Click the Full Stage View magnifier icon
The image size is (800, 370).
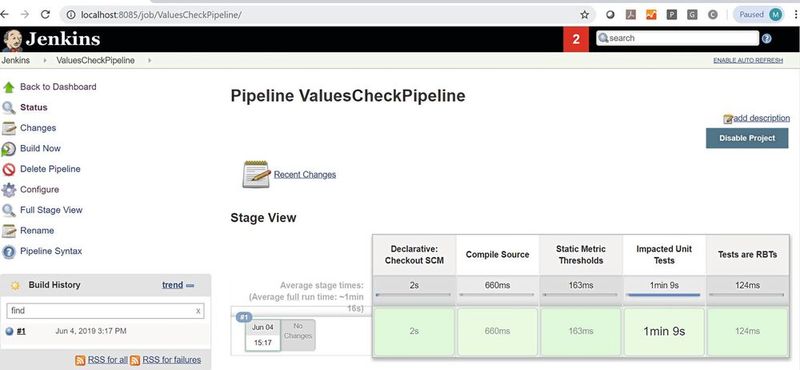[x=9, y=210]
